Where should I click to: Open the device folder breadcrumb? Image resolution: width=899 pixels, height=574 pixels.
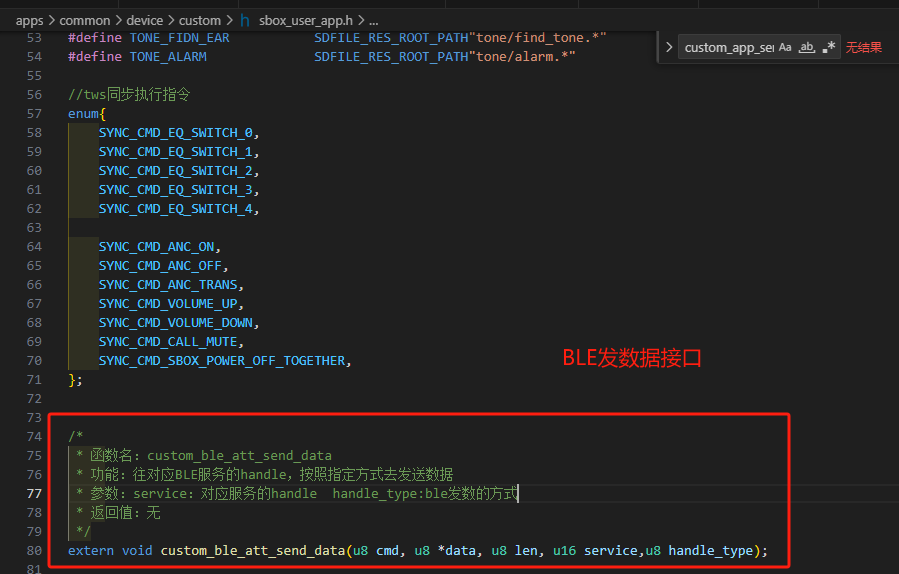(x=144, y=21)
